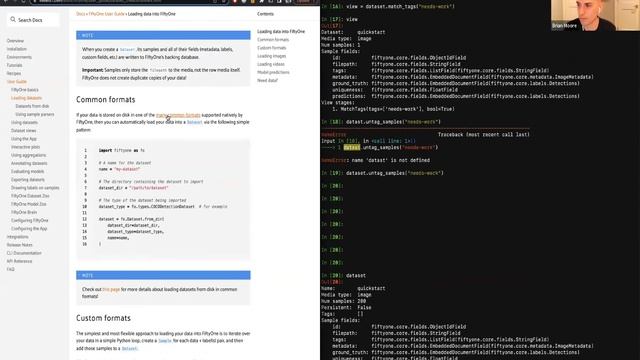Image resolution: width=640 pixels, height=360 pixels.
Task: Open the Recipes sidebar page
Action: click(14, 73)
